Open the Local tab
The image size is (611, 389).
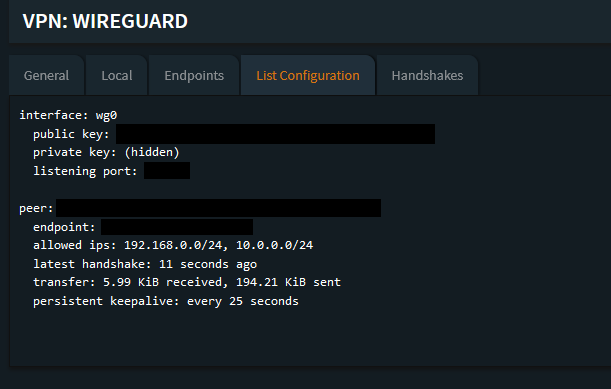point(117,75)
